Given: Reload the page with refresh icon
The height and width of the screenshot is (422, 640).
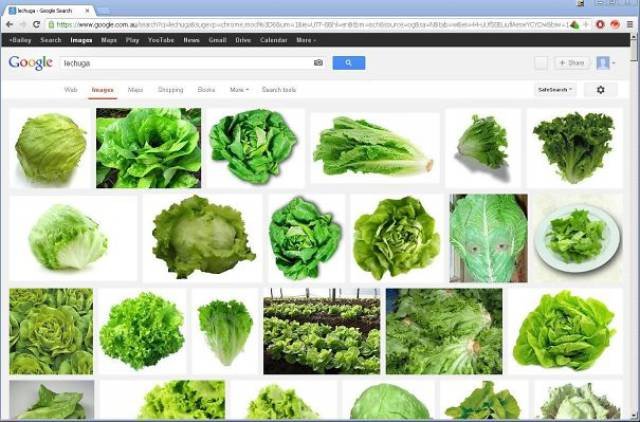Looking at the screenshot, I should pyautogui.click(x=37, y=24).
